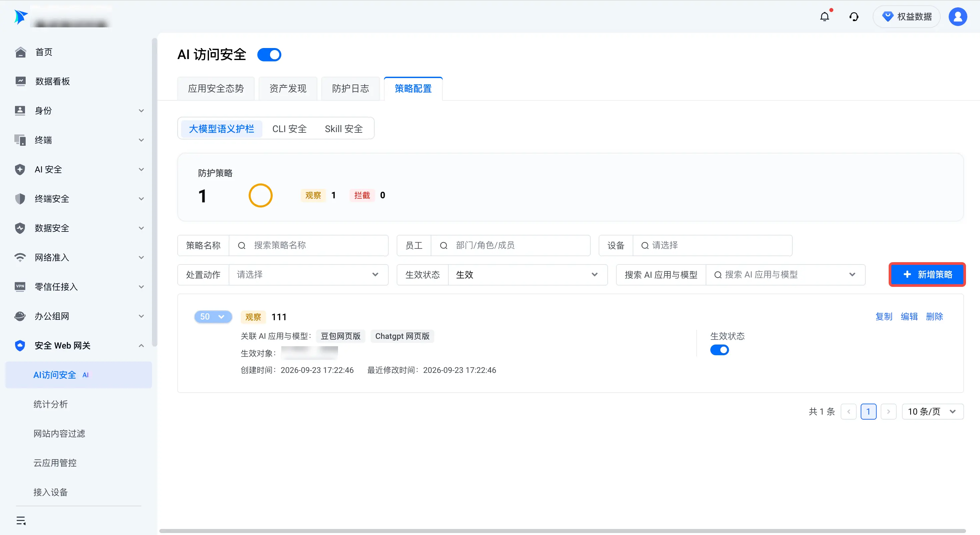980x535 pixels.
Task: Click the 权益数据 button
Action: pos(907,17)
